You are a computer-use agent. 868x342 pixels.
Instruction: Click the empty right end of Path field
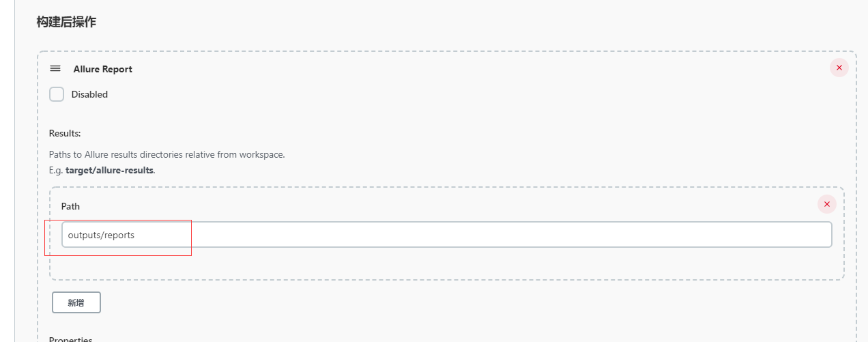pos(751,235)
